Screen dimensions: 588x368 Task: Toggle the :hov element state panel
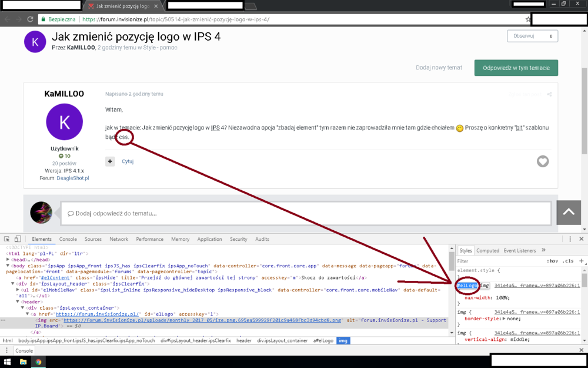553,261
